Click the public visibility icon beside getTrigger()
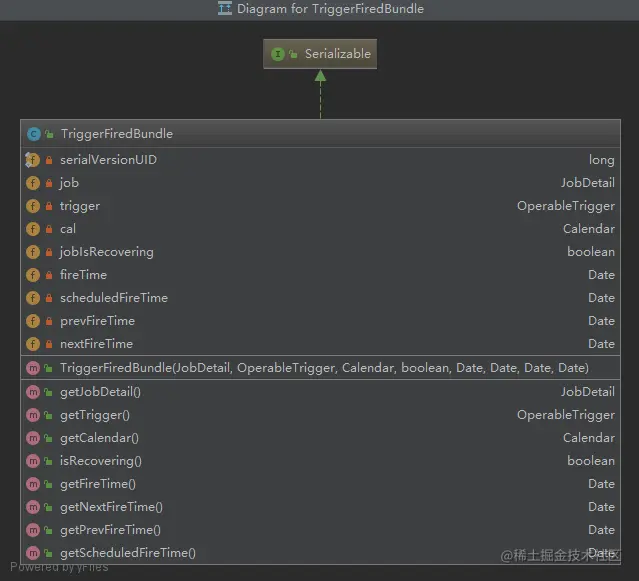 (x=48, y=415)
